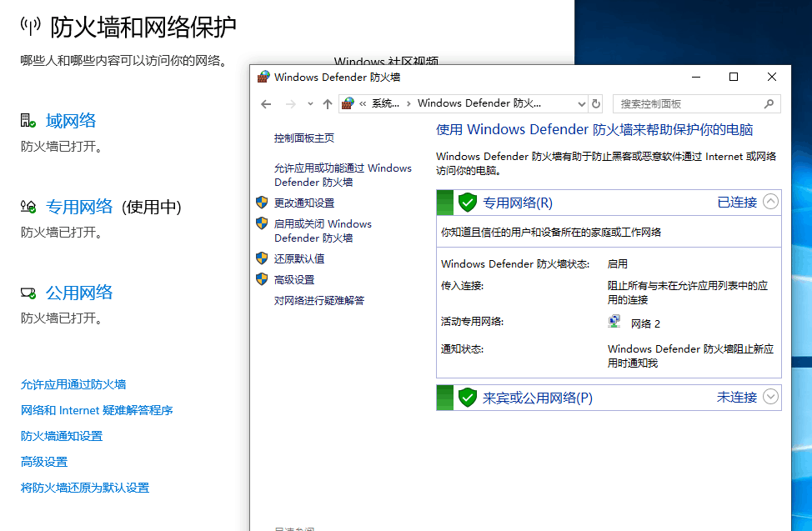
Task: Click shield icon beside 更改通知设置
Action: coord(262,203)
